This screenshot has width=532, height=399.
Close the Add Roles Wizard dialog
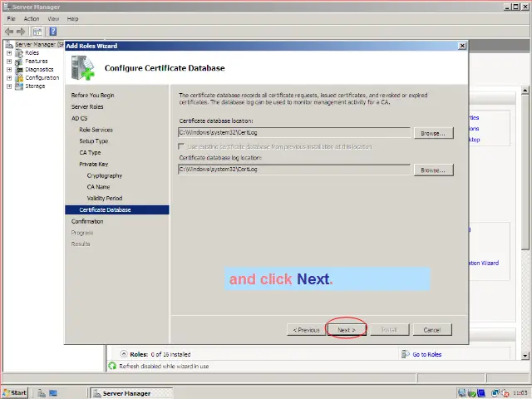(462, 46)
